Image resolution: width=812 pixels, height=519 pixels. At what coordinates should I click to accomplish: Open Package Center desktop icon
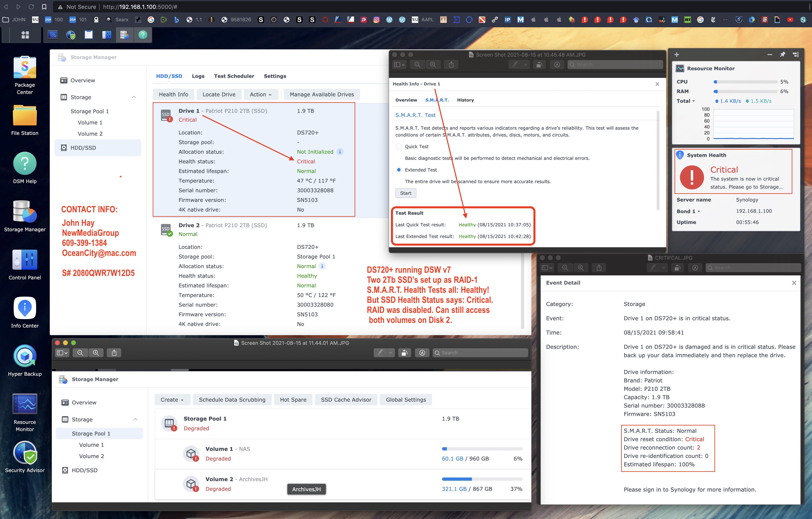click(x=25, y=67)
